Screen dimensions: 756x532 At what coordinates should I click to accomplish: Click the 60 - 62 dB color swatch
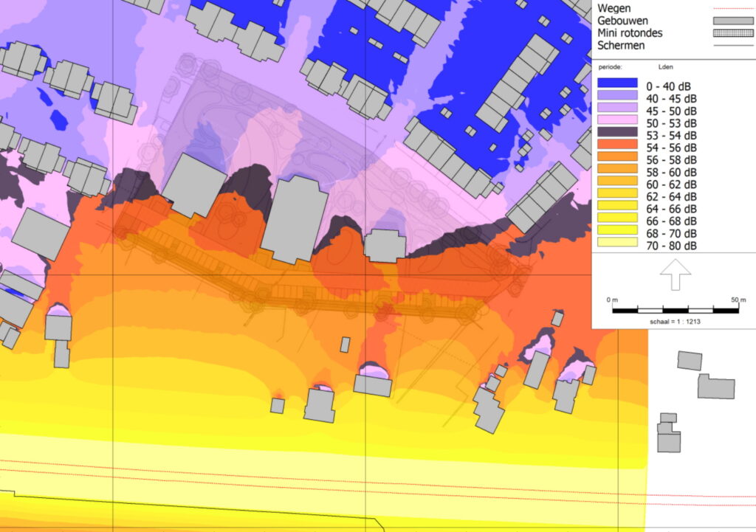[x=618, y=181]
